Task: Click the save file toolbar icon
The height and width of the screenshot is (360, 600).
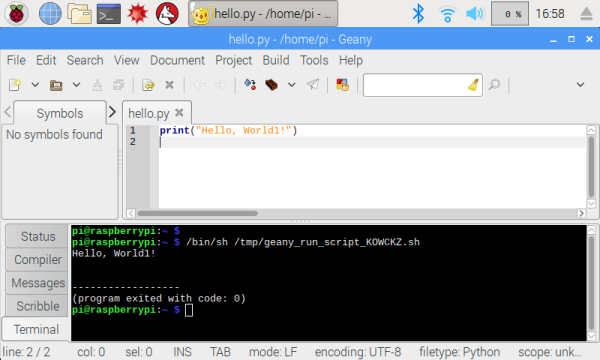Action: pyautogui.click(x=97, y=85)
